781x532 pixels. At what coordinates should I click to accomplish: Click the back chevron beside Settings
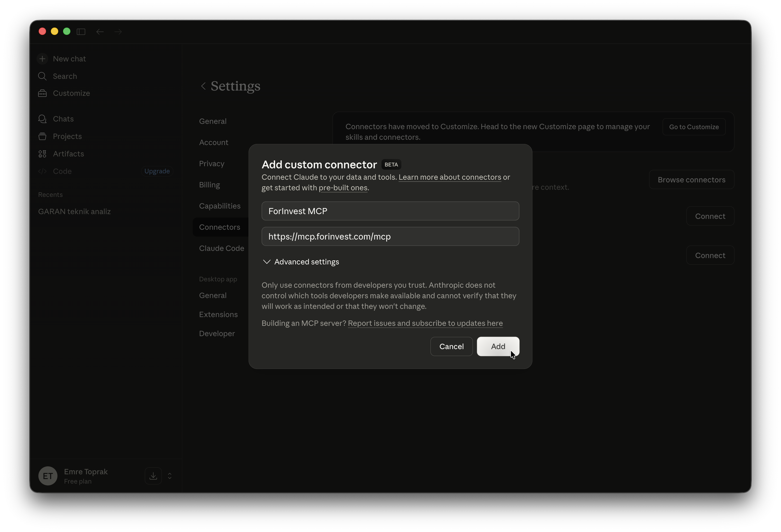[203, 86]
